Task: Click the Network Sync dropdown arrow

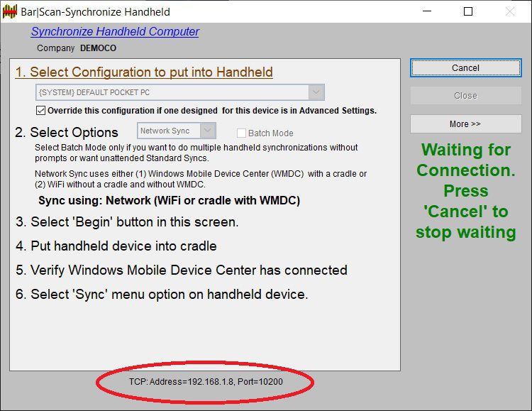Action: (208, 131)
